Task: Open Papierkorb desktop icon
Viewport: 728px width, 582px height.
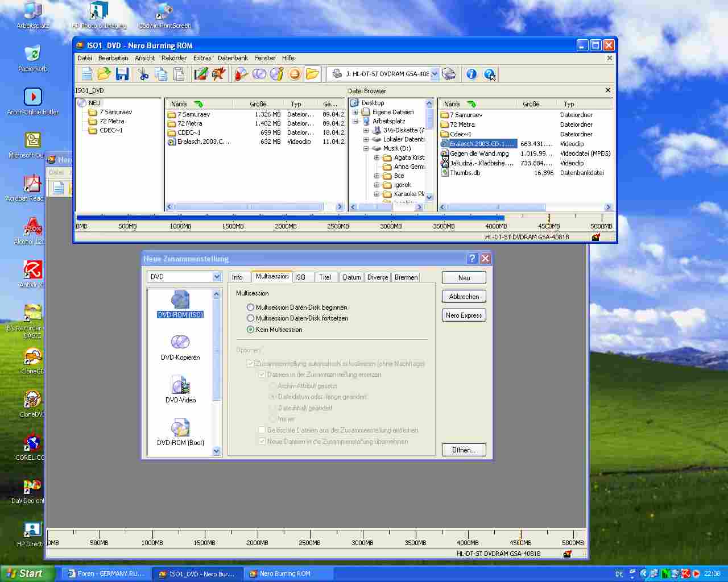Action: 32,59
